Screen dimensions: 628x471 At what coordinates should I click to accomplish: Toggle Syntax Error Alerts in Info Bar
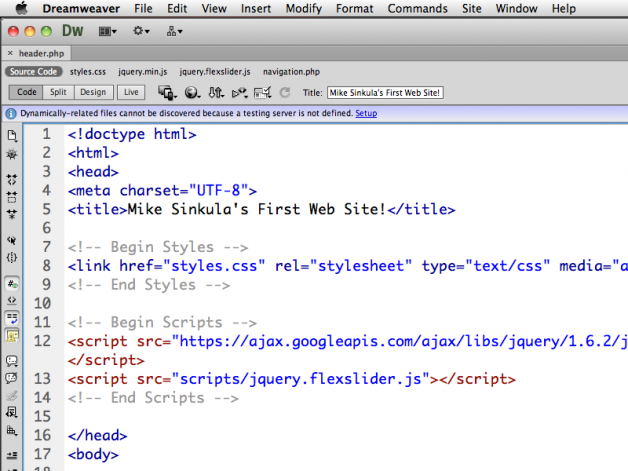pyautogui.click(x=12, y=336)
